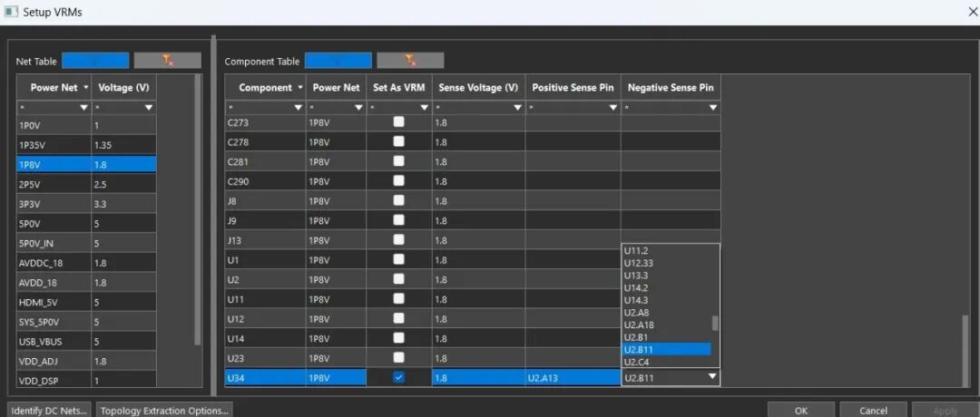This screenshot has width=980, height=417.
Task: Click the Net Table vertical scrollbar
Action: point(198,209)
